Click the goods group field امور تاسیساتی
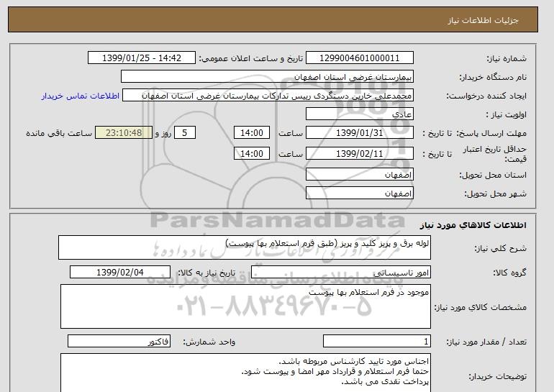 [340, 273]
